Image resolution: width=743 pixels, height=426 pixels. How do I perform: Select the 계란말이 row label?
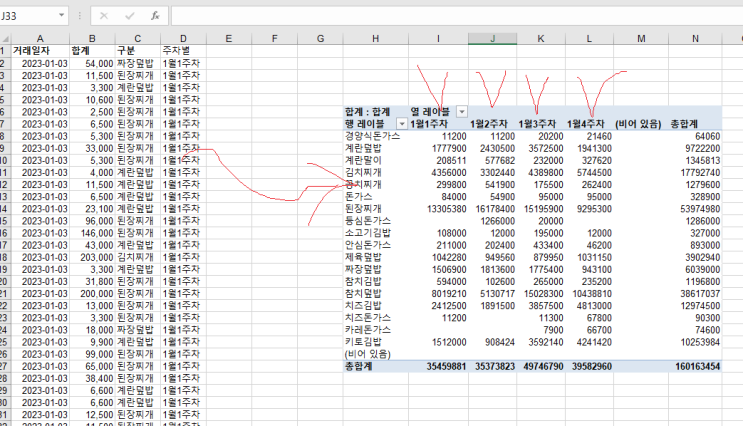pyautogui.click(x=363, y=160)
